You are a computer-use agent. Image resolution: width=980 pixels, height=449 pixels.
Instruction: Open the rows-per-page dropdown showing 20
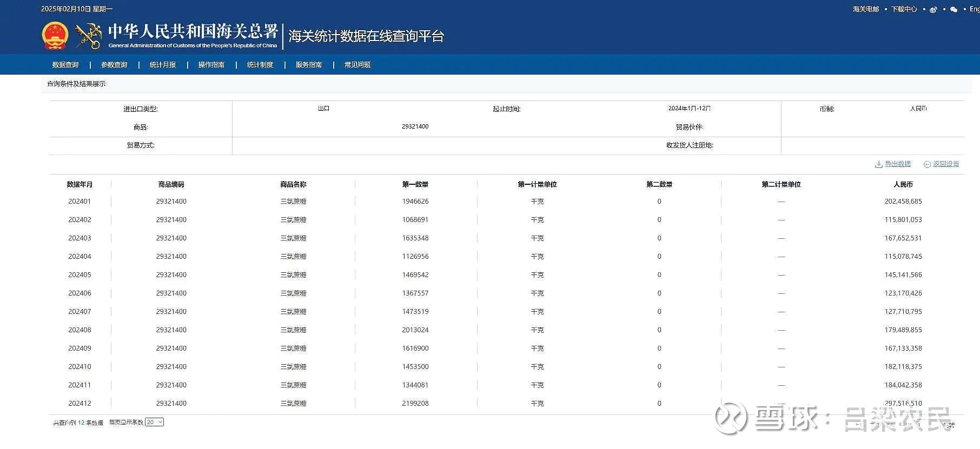[155, 422]
